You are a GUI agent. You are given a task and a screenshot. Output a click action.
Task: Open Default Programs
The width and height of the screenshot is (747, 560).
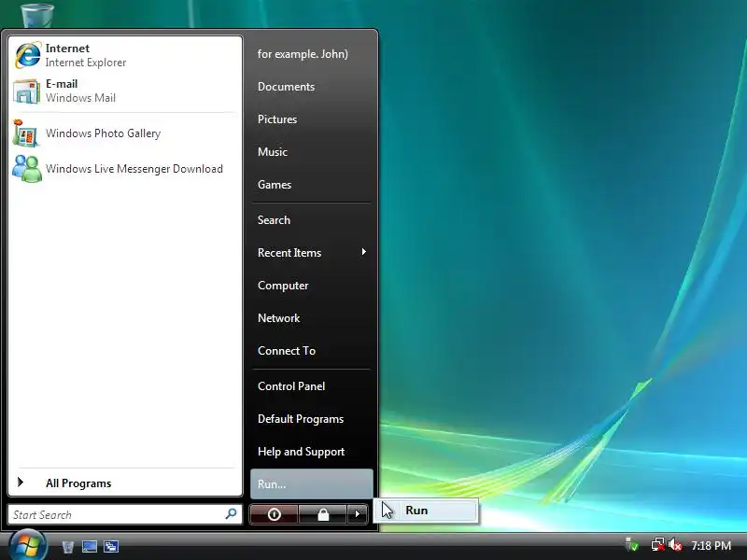[x=311, y=418]
